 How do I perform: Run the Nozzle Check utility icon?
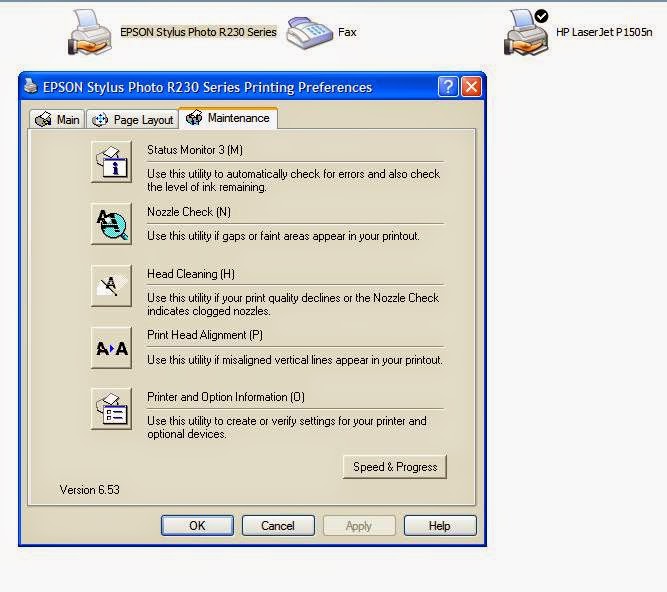tap(111, 224)
